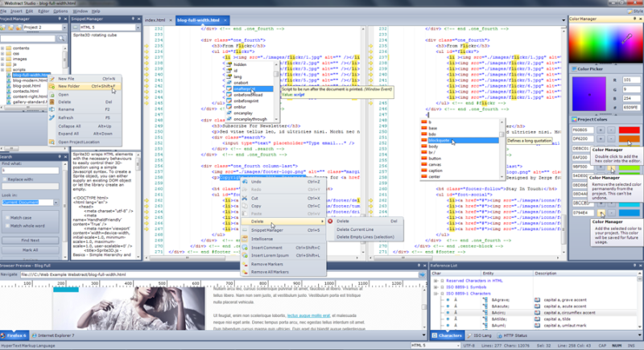
Task: Expand the contents folder
Action: coord(2,48)
